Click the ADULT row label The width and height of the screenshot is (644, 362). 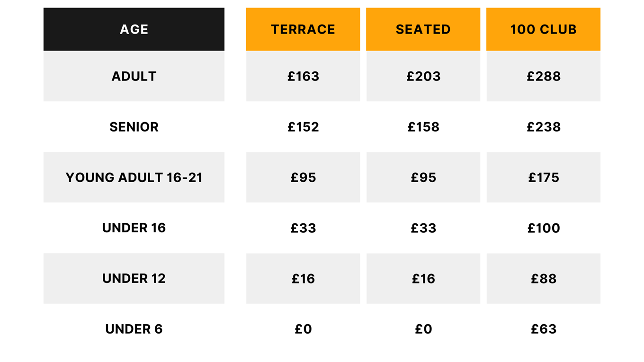[x=134, y=76]
